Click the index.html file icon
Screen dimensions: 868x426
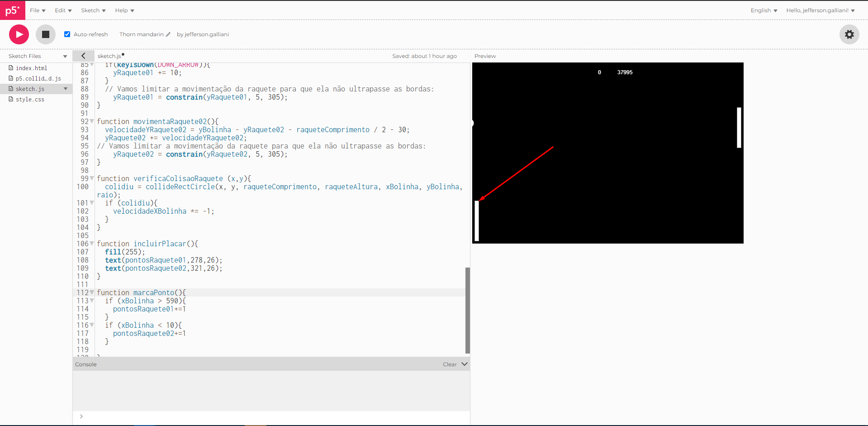11,68
